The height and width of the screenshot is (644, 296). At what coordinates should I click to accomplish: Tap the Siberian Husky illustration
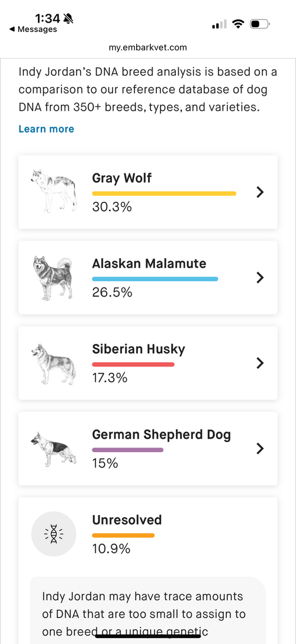tap(54, 363)
